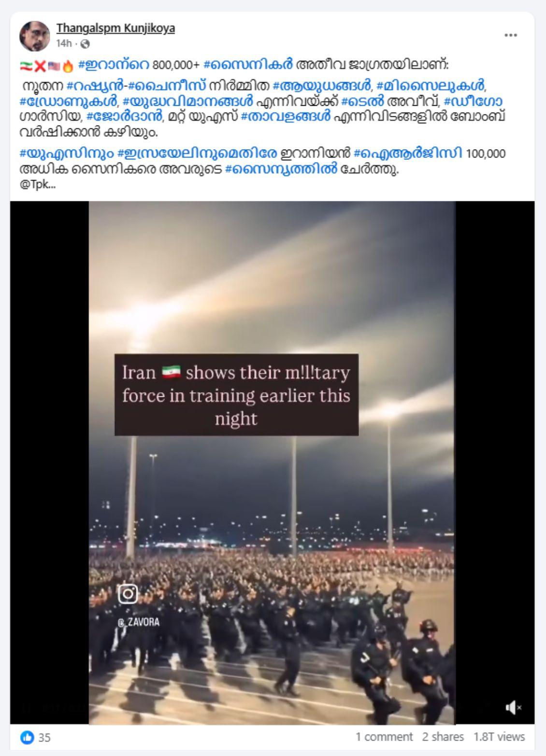Show the 2 shares list
The width and height of the screenshot is (546, 756).
pos(443,737)
